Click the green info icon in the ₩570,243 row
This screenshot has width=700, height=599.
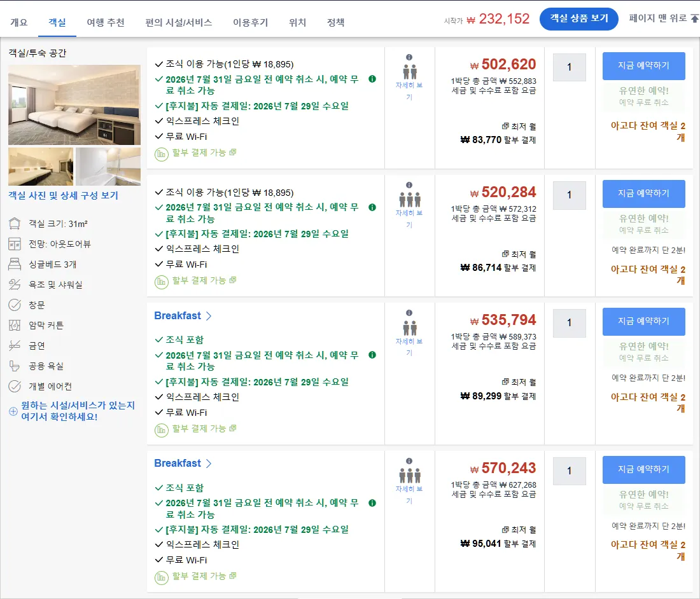[x=372, y=503]
